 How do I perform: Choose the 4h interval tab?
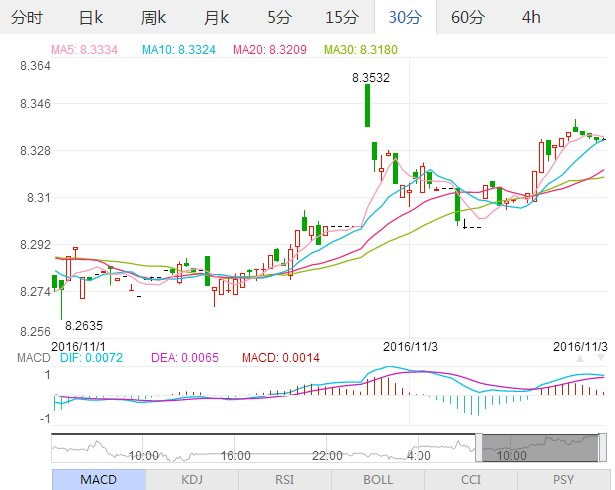pos(531,17)
